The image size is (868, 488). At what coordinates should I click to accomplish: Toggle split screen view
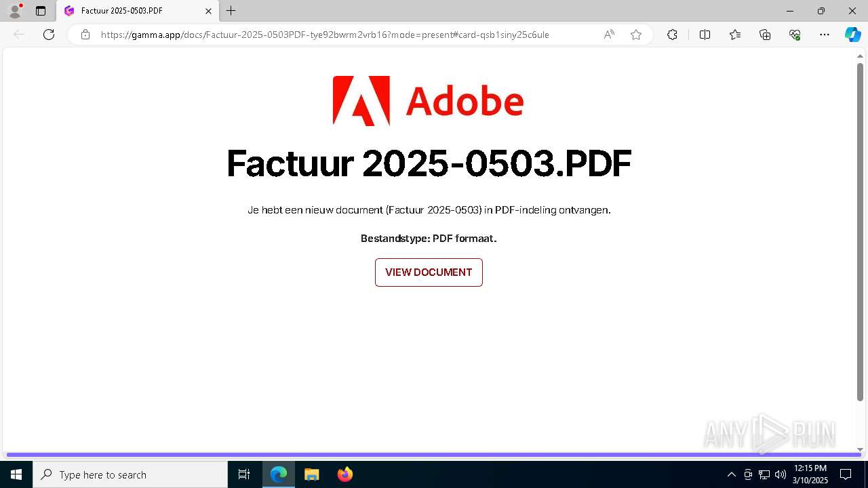[705, 35]
